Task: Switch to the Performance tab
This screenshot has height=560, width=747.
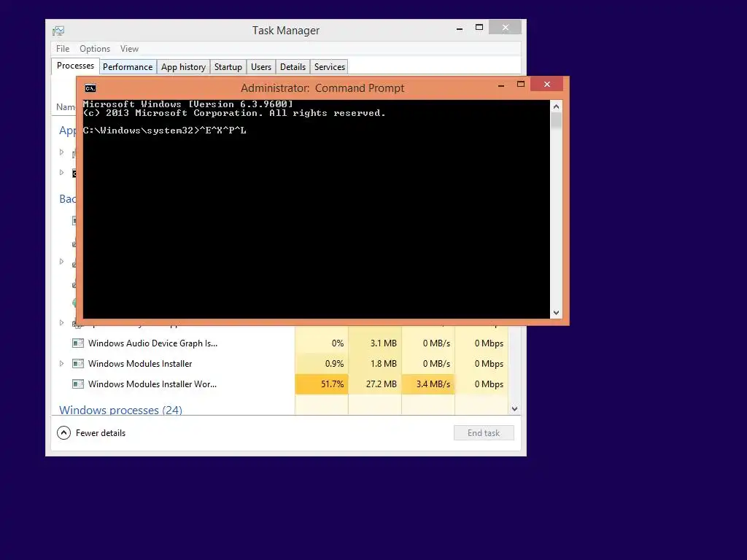Action: click(x=128, y=66)
